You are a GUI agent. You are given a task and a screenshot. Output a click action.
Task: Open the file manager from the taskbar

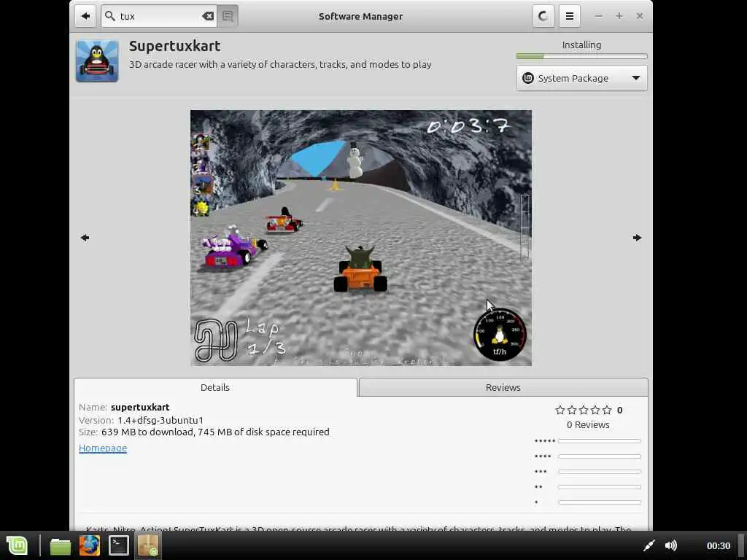[61, 545]
